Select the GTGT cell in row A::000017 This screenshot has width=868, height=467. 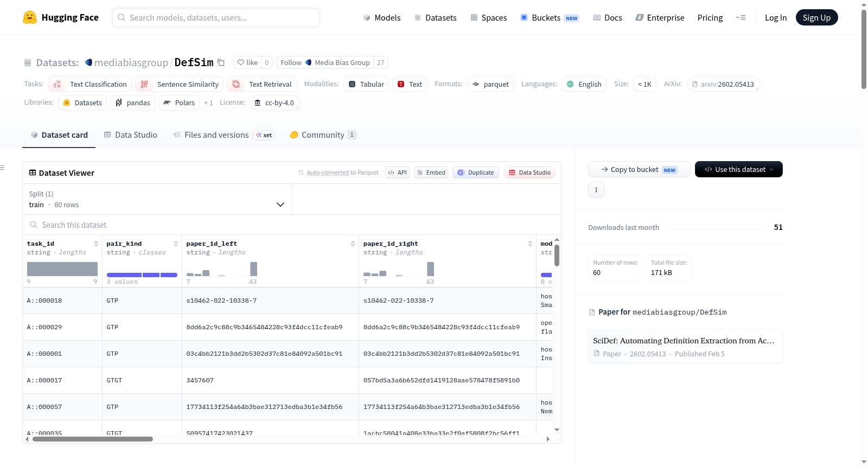click(x=142, y=380)
